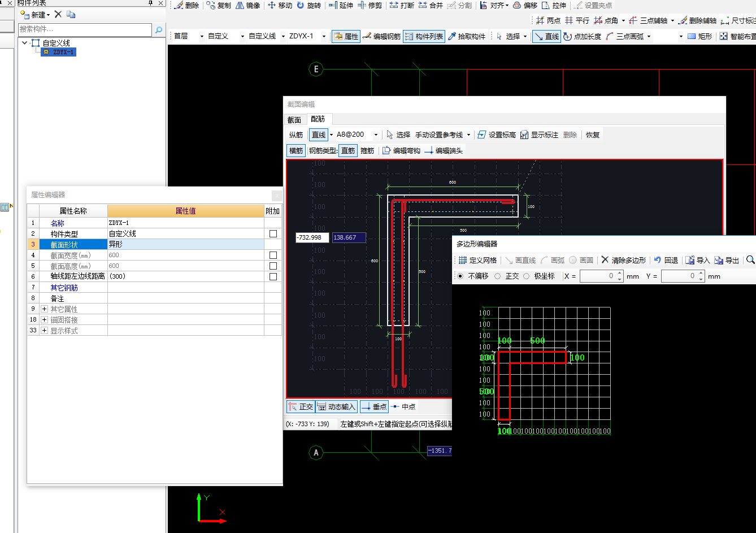Screen dimensions: 756x533
Task: Click 编辑端头 (edit end) in section editor
Action: 444,150
